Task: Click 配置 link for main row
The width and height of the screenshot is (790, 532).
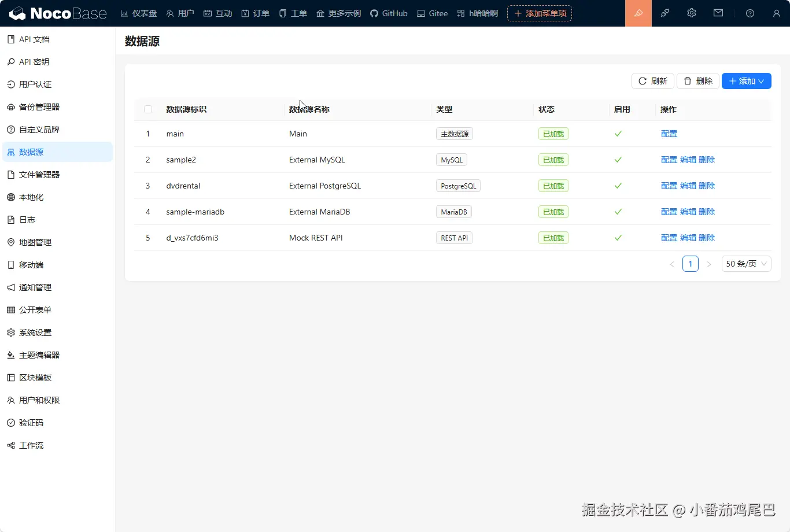Action: (x=669, y=134)
